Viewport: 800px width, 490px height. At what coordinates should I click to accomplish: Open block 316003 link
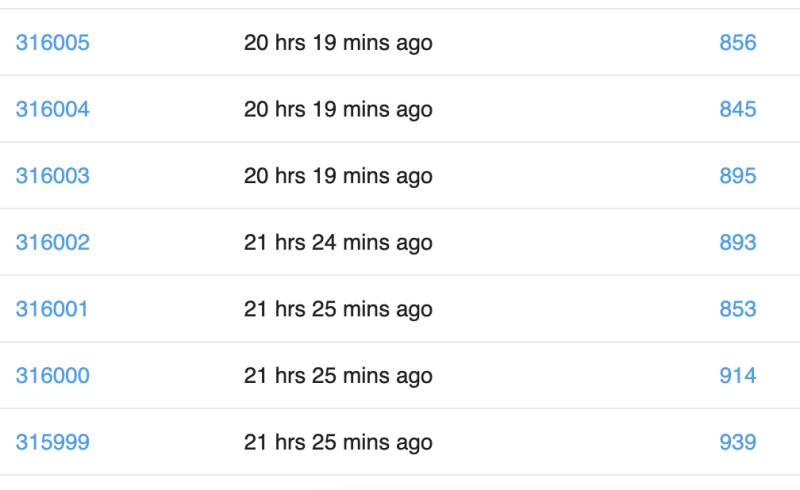click(53, 176)
